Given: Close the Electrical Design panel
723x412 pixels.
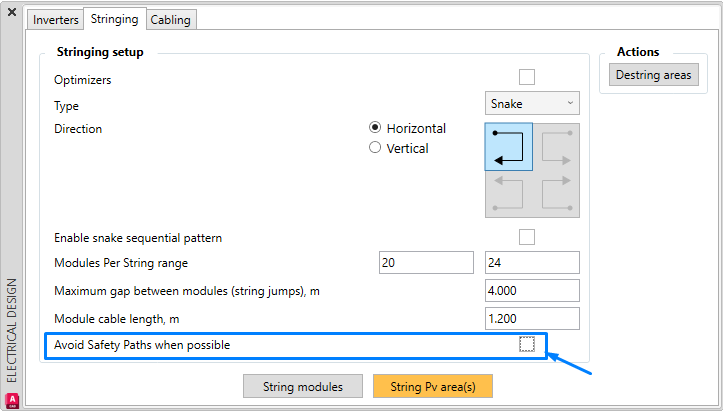Looking at the screenshot, I should click(12, 12).
